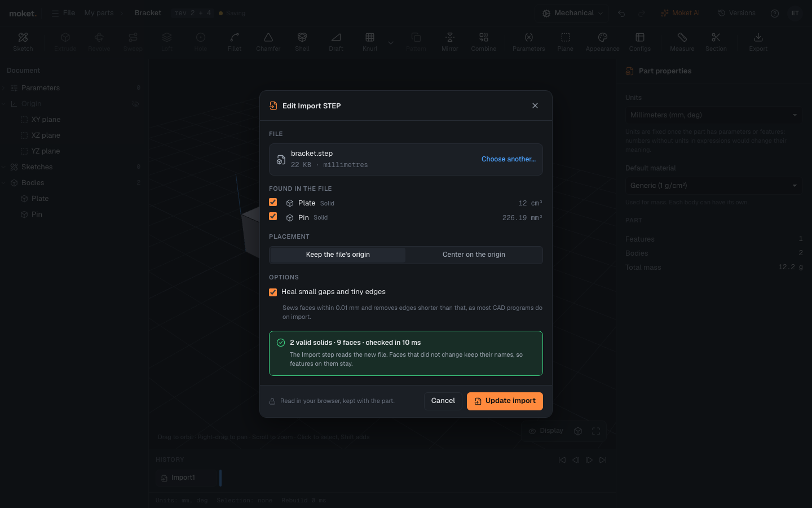The height and width of the screenshot is (508, 812).
Task: Click the help question mark icon
Action: tap(775, 13)
